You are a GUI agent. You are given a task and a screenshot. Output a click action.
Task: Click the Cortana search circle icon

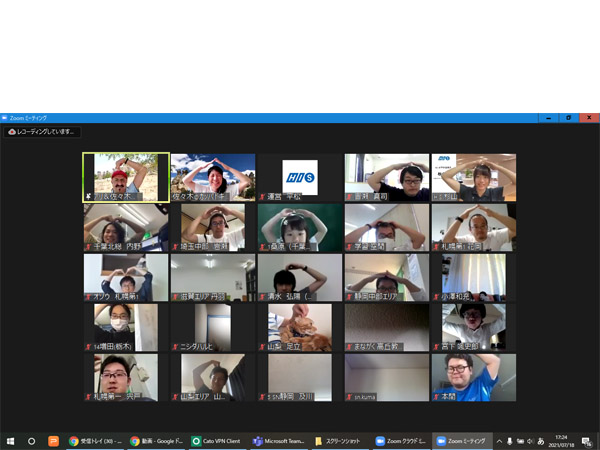pos(32,440)
